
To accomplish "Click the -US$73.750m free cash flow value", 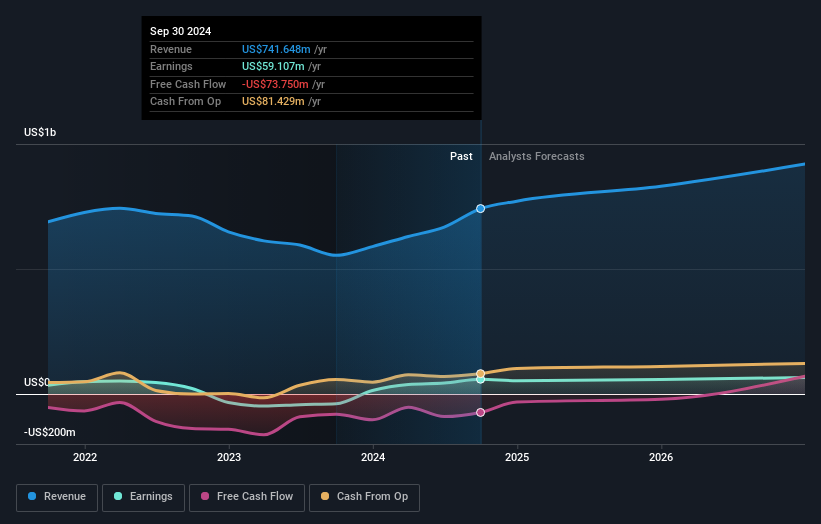I will [275, 84].
